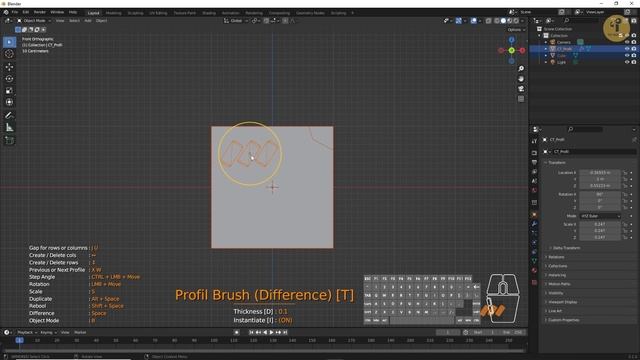Click the green Y axis gizmo circle
The width and height of the screenshot is (640, 360).
click(511, 50)
